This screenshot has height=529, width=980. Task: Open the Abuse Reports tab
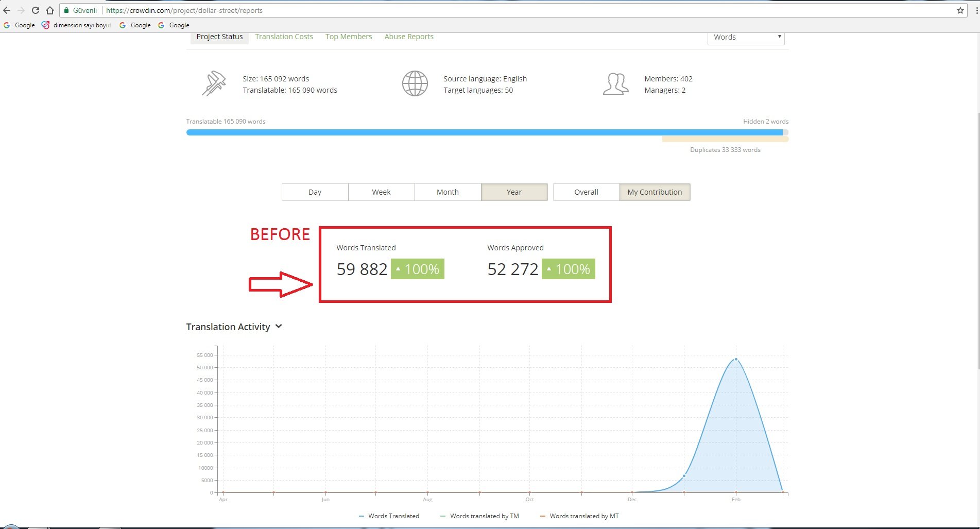[409, 37]
